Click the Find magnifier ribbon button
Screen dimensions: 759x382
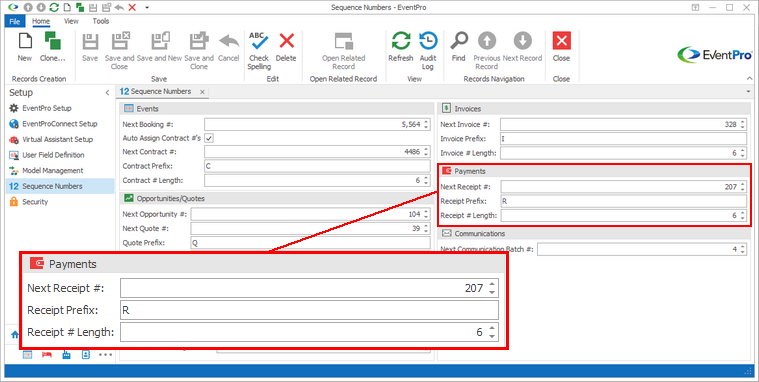pyautogui.click(x=458, y=47)
